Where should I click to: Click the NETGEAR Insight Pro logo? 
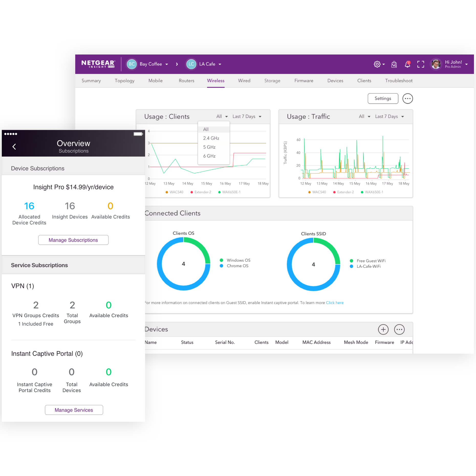point(98,64)
